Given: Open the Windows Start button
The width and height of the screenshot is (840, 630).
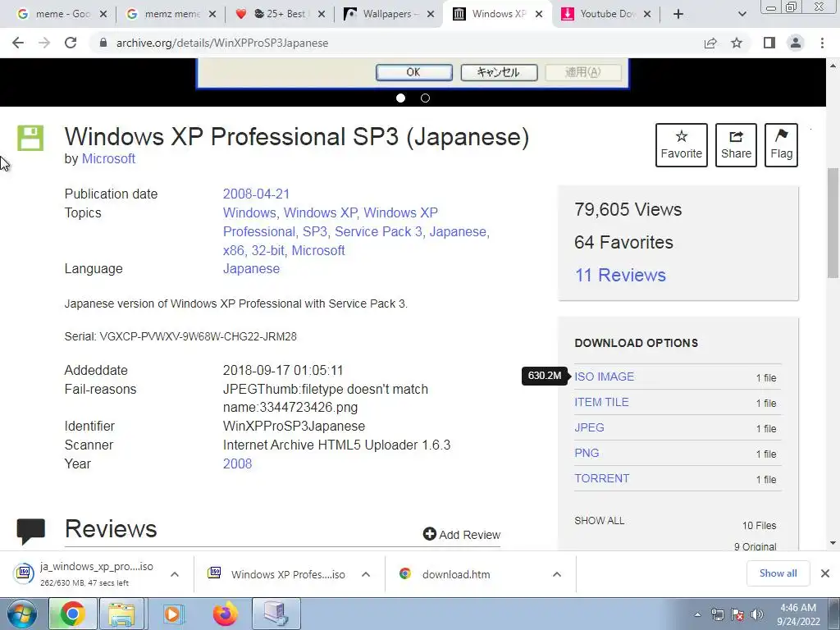Looking at the screenshot, I should [x=22, y=614].
